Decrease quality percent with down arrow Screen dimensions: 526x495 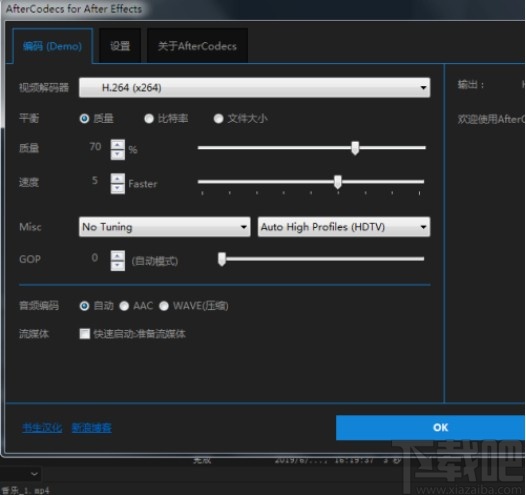point(118,155)
